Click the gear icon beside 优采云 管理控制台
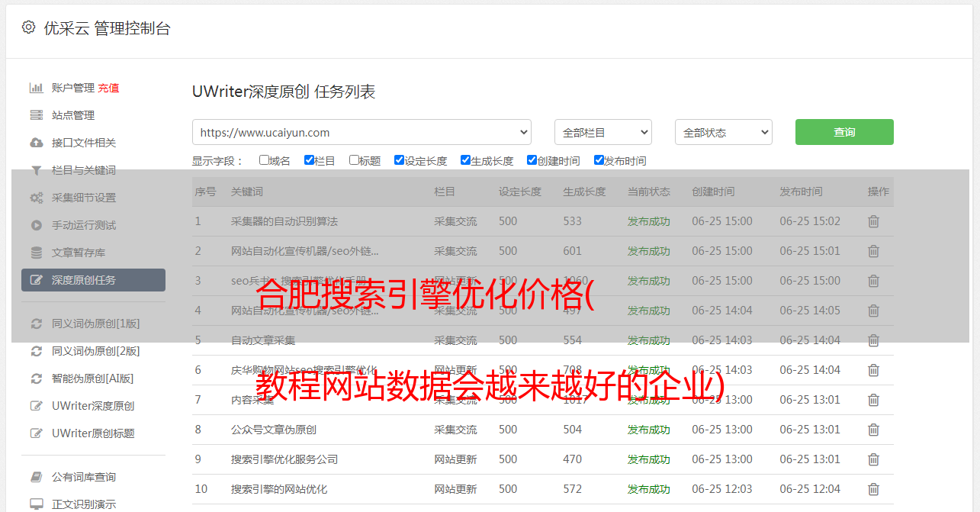 [x=28, y=27]
